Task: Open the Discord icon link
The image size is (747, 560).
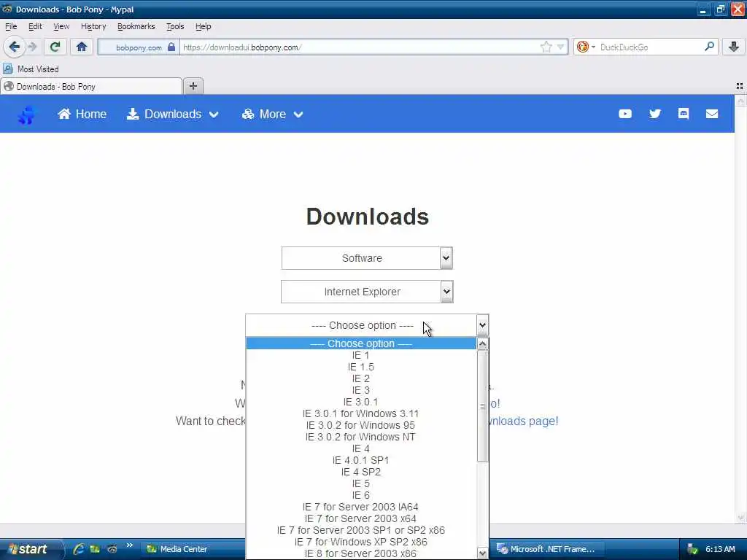Action: 684,113
